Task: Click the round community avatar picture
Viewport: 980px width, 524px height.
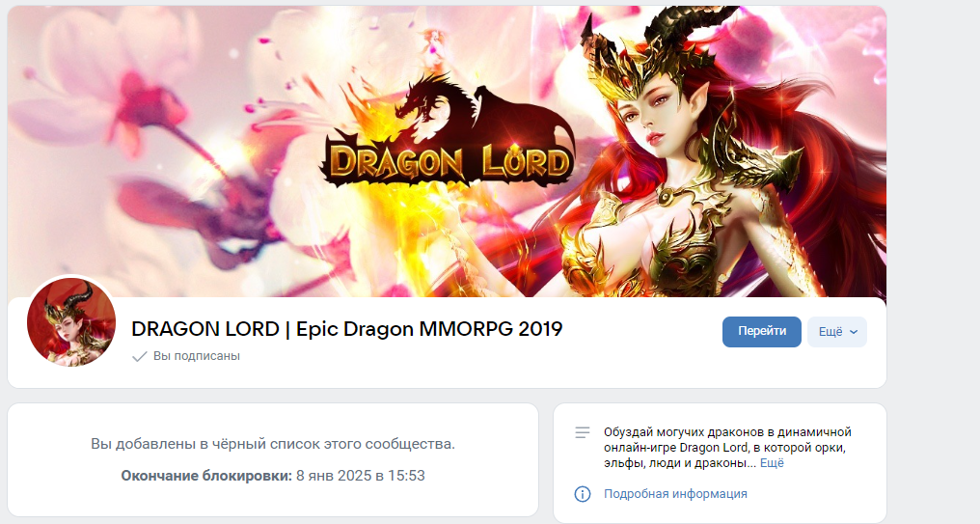Action: [71, 322]
